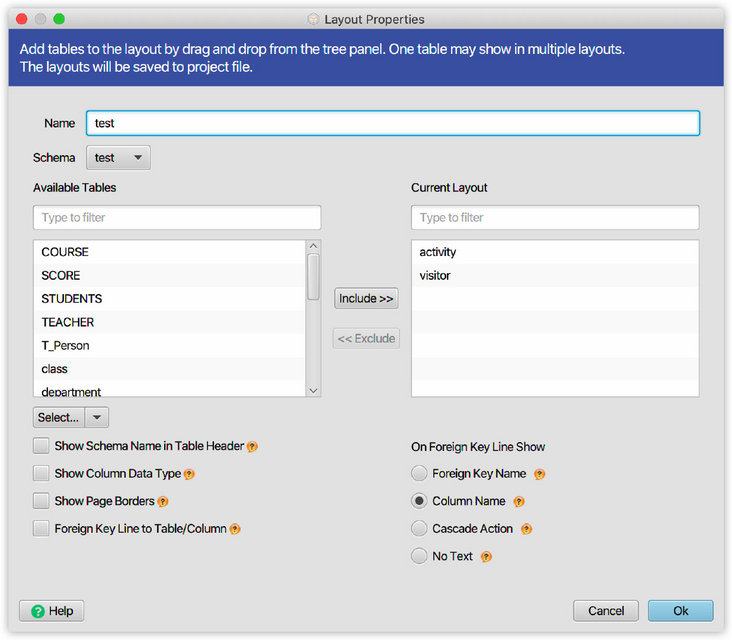Select the visitor table in Current Layout
The width and height of the screenshot is (732, 640).
pyautogui.click(x=435, y=275)
